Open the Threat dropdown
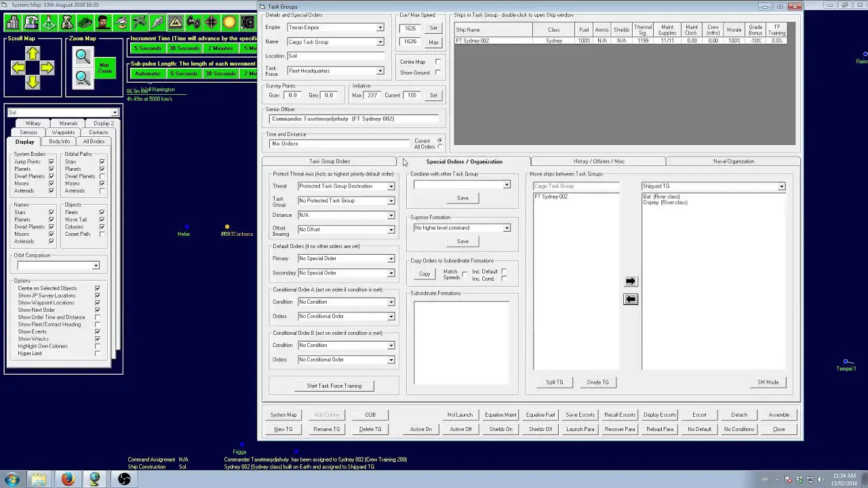This screenshot has width=868, height=488. pos(391,186)
